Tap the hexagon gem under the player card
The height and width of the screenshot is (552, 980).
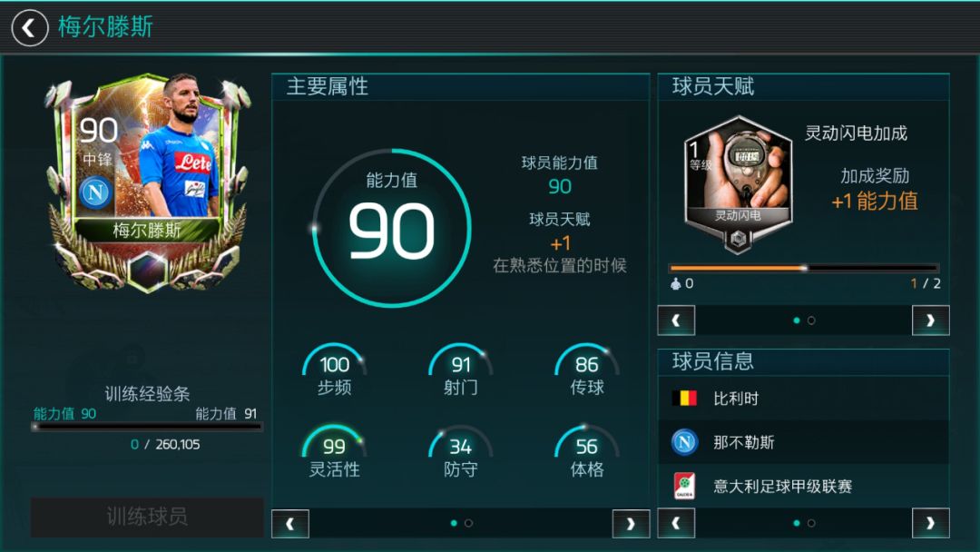coord(148,271)
